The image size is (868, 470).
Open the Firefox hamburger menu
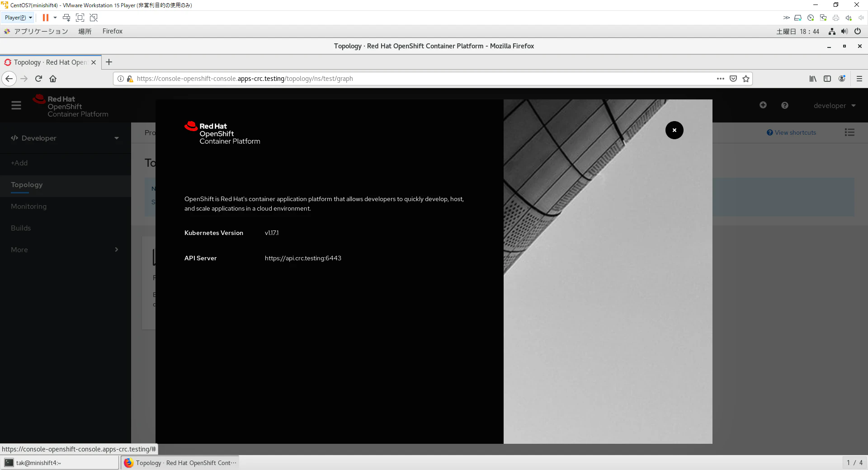click(859, 79)
